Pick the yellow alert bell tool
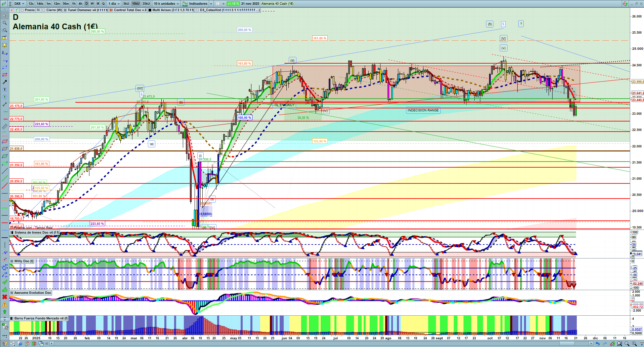Screen dimensions: 644x347 point(5,45)
